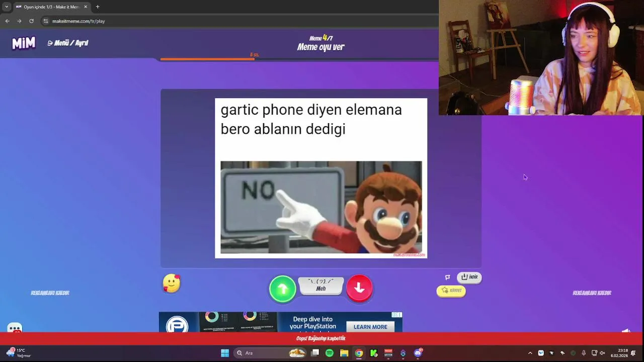The height and width of the screenshot is (362, 644).
Task: Open Task View in taskbar
Action: click(x=315, y=353)
